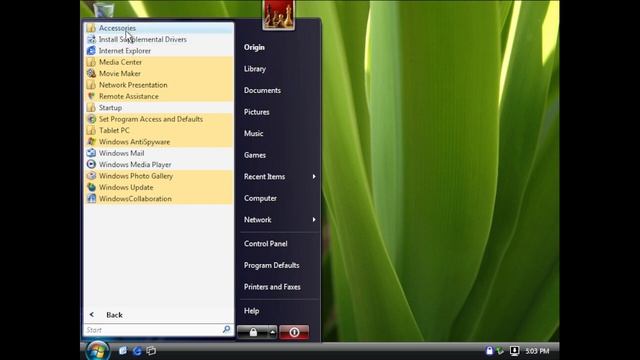Open Games from the Start menu

(x=255, y=155)
